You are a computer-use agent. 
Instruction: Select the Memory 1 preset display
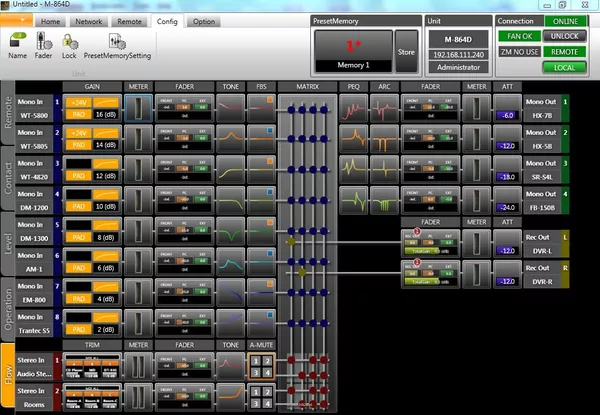353,52
